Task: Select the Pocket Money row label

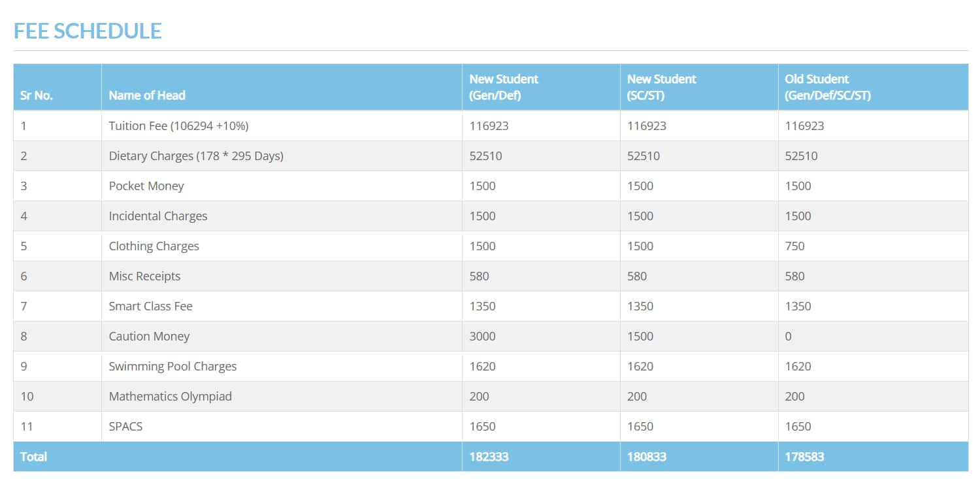Action: pos(146,186)
